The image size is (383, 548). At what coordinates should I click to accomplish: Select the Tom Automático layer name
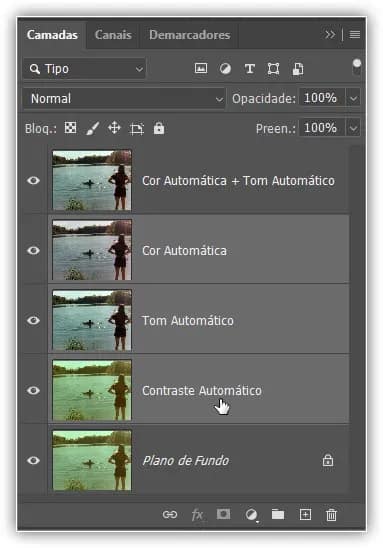(x=188, y=320)
